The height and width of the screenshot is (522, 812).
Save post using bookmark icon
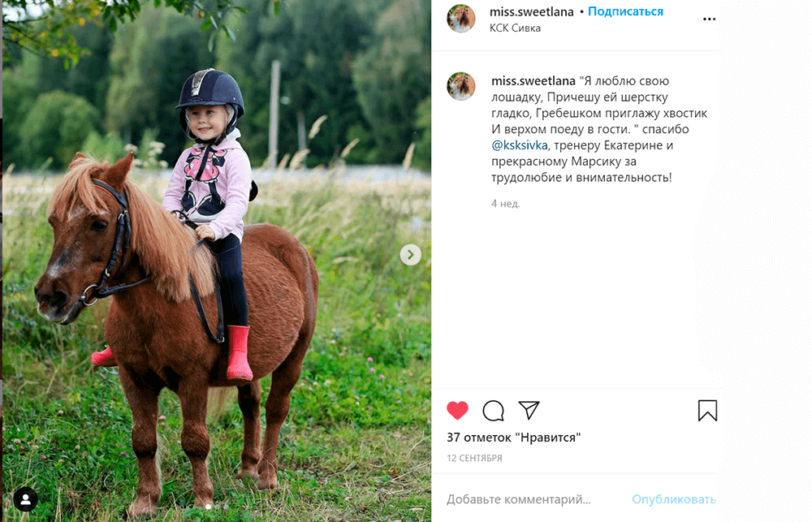(707, 410)
